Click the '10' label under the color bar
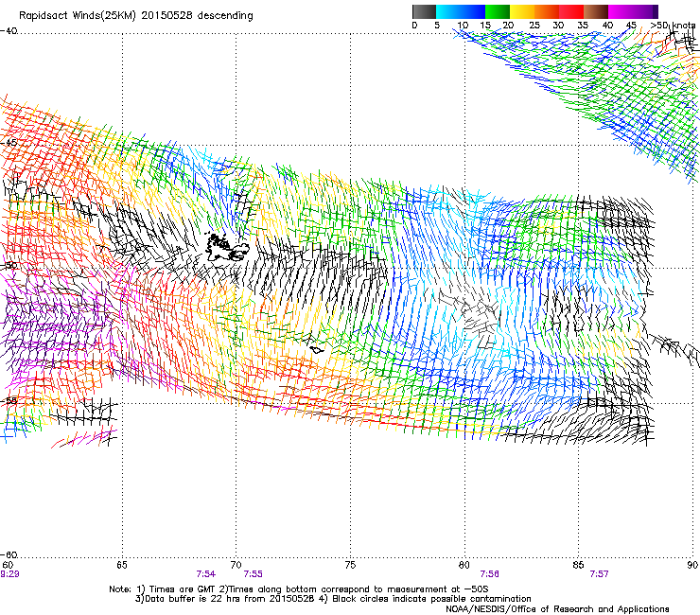Image resolution: width=700 pixels, height=615 pixels. pos(463,26)
